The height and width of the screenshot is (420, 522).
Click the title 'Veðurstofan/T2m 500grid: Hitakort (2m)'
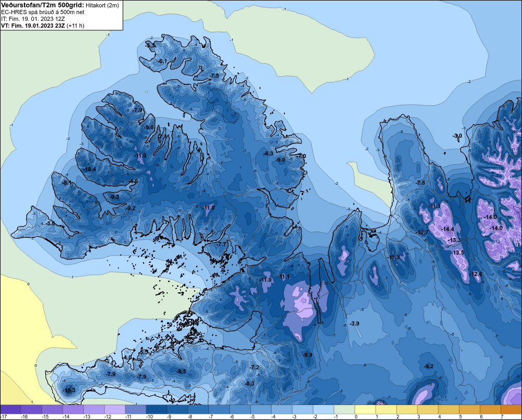[60, 5]
